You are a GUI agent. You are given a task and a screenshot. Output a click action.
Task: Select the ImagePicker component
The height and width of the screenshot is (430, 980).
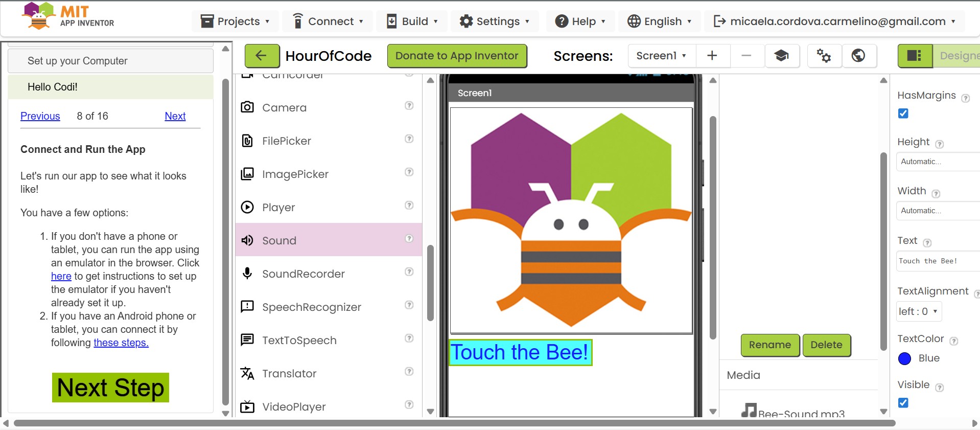point(328,174)
